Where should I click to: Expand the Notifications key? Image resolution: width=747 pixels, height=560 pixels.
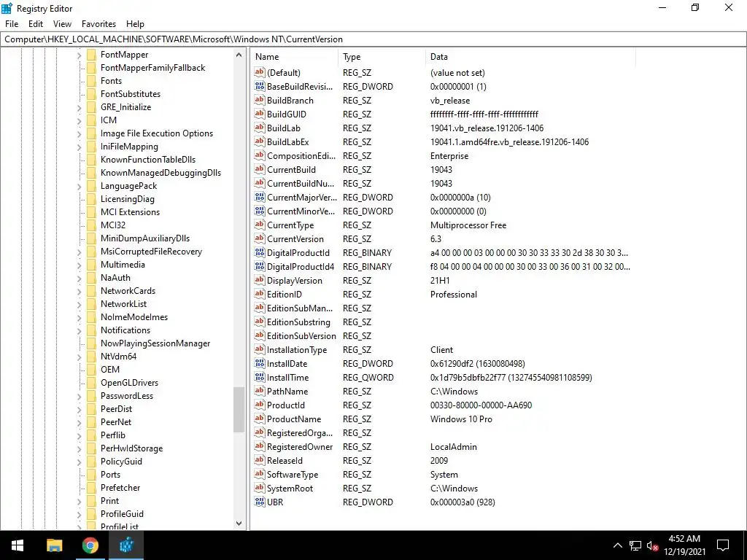(x=79, y=331)
